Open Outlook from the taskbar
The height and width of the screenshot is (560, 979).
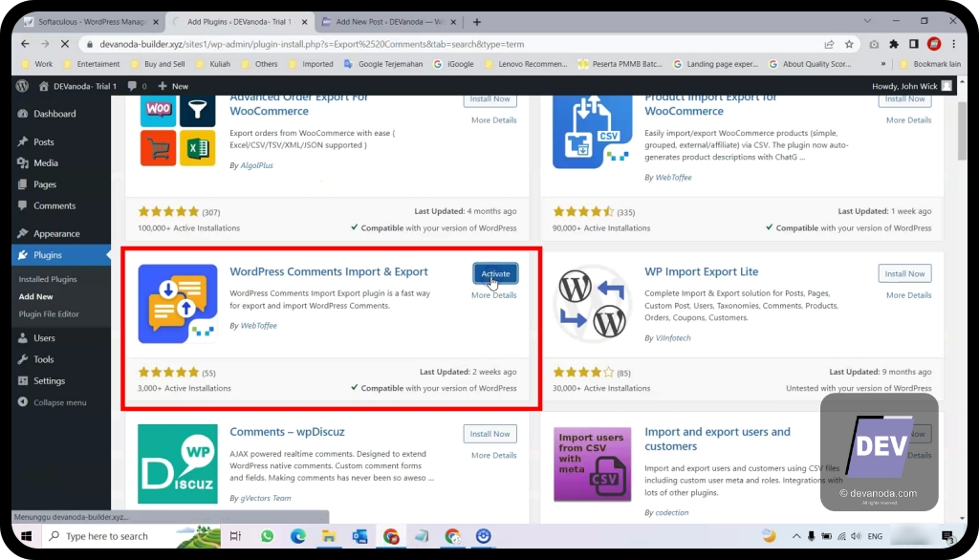tap(359, 536)
